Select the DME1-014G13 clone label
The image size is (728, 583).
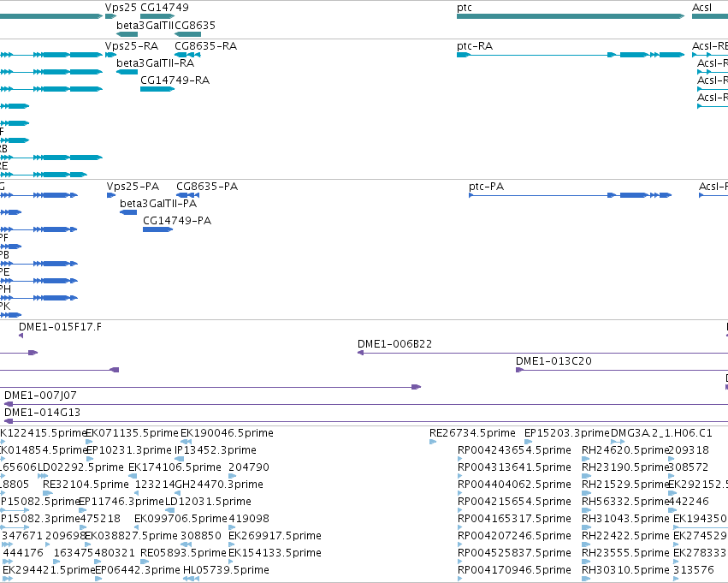click(42, 413)
